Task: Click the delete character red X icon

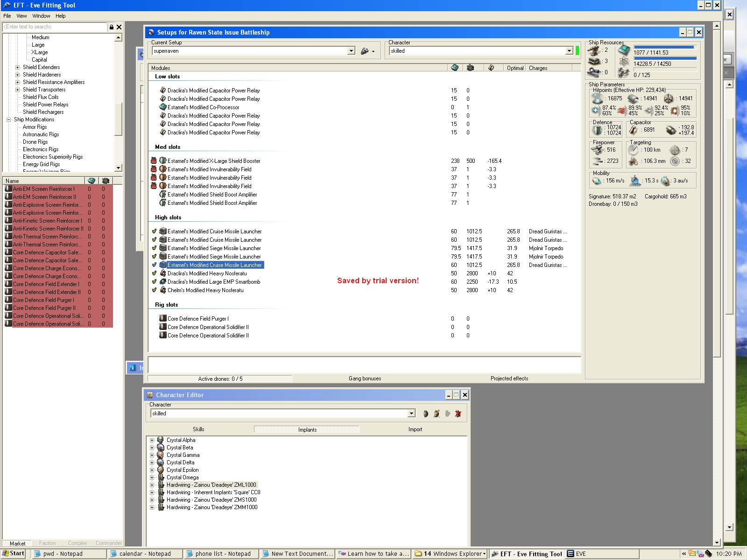Action: pyautogui.click(x=458, y=413)
